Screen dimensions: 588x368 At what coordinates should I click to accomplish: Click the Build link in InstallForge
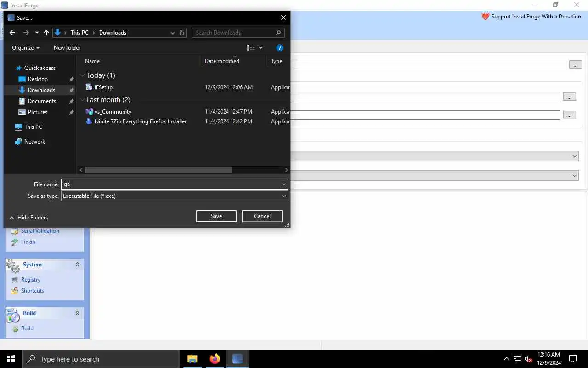[27, 328]
